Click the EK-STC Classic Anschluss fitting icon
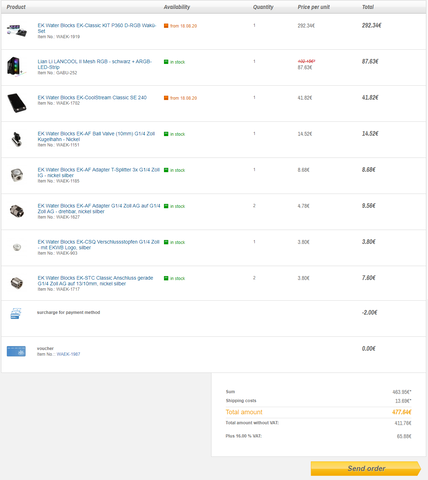The height and width of the screenshot is (480, 428). pos(17,283)
